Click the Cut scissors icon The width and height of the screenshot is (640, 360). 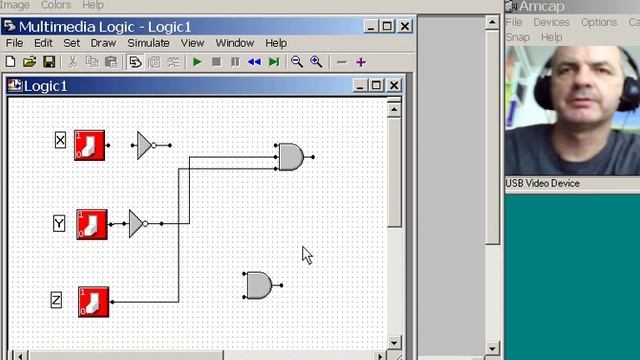[73, 62]
